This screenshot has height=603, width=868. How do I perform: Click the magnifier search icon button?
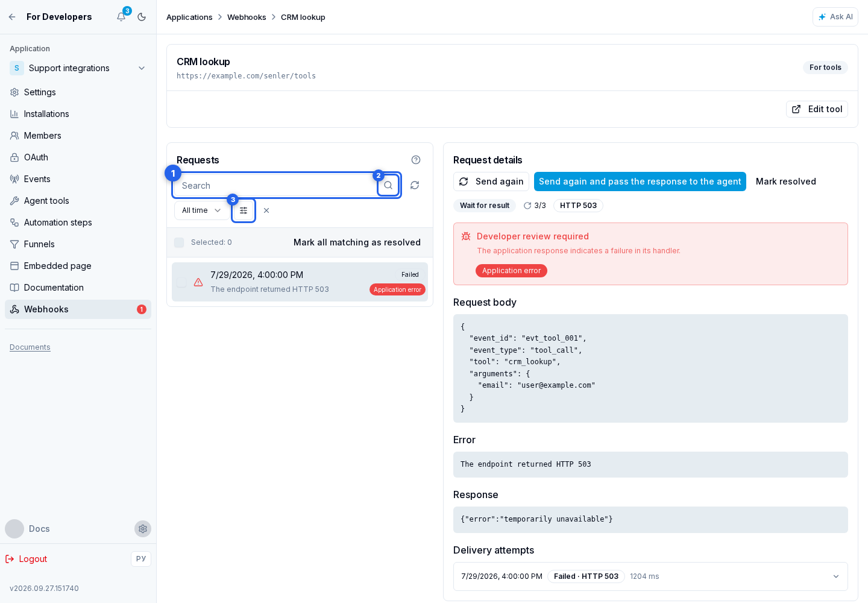[388, 185]
